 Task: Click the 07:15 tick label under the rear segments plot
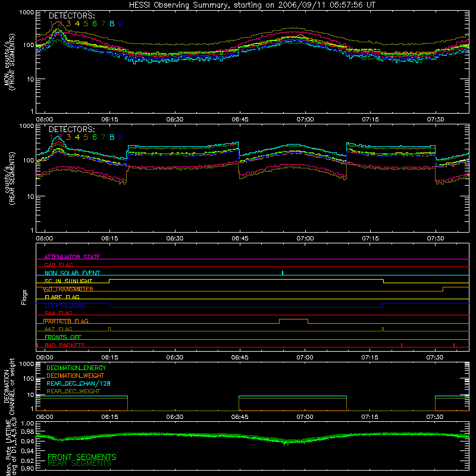coord(370,239)
